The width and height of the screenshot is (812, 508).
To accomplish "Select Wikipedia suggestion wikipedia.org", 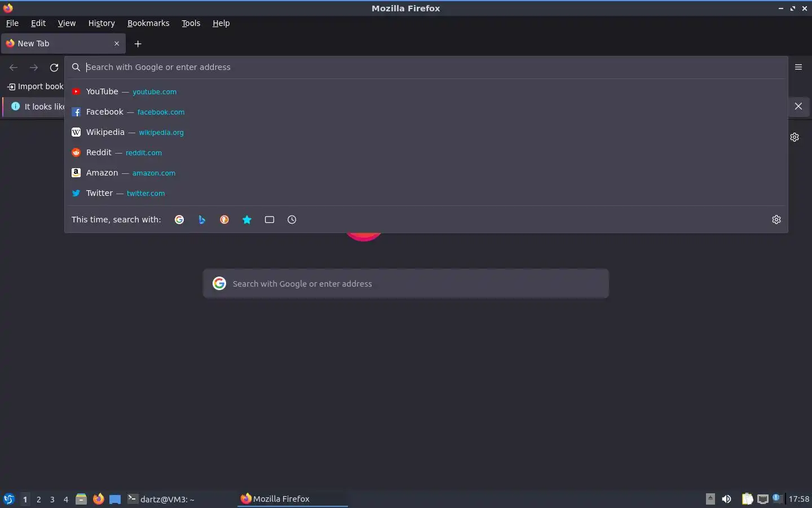I will [426, 132].
